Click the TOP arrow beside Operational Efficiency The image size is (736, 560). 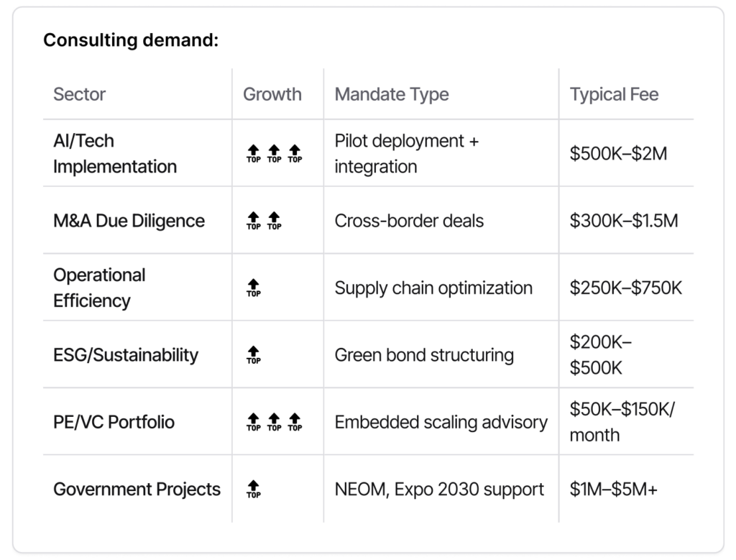(x=253, y=288)
